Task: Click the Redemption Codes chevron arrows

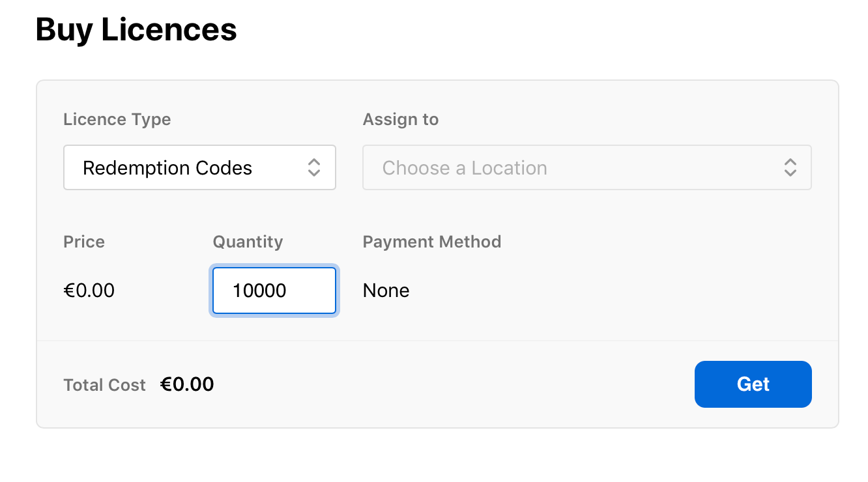Action: pos(313,167)
